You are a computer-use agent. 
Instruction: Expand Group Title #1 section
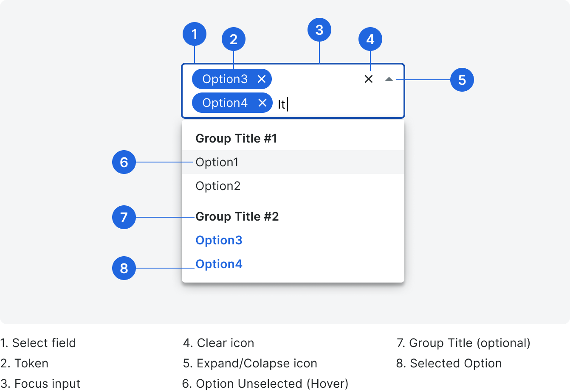[x=235, y=138]
